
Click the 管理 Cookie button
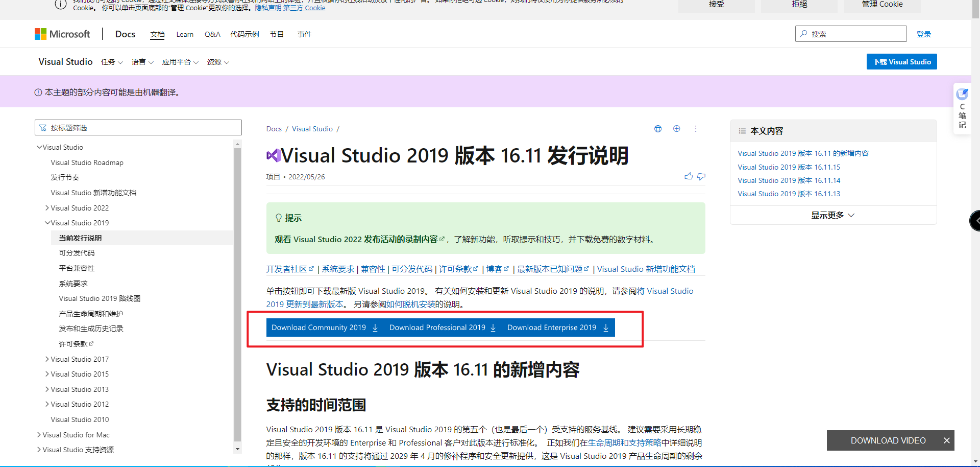click(x=882, y=5)
